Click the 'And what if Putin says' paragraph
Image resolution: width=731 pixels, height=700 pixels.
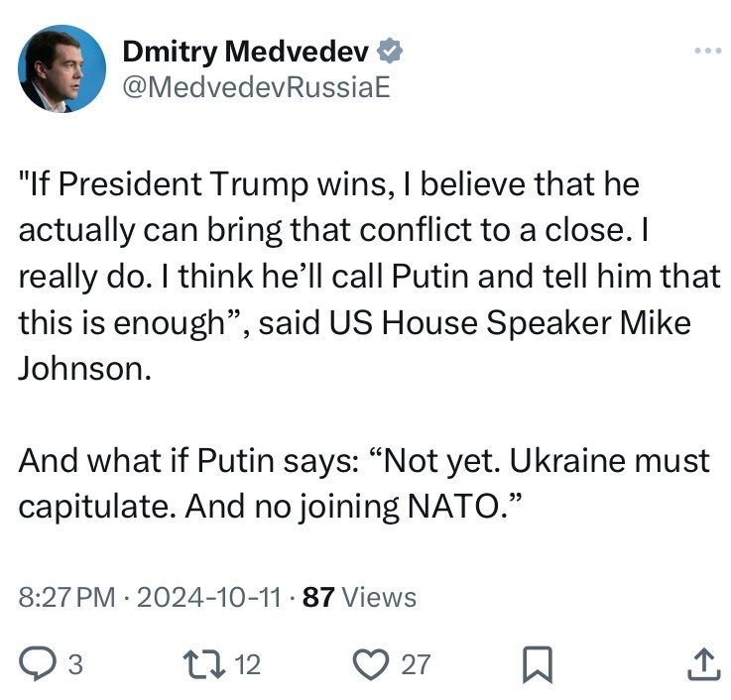click(x=364, y=483)
